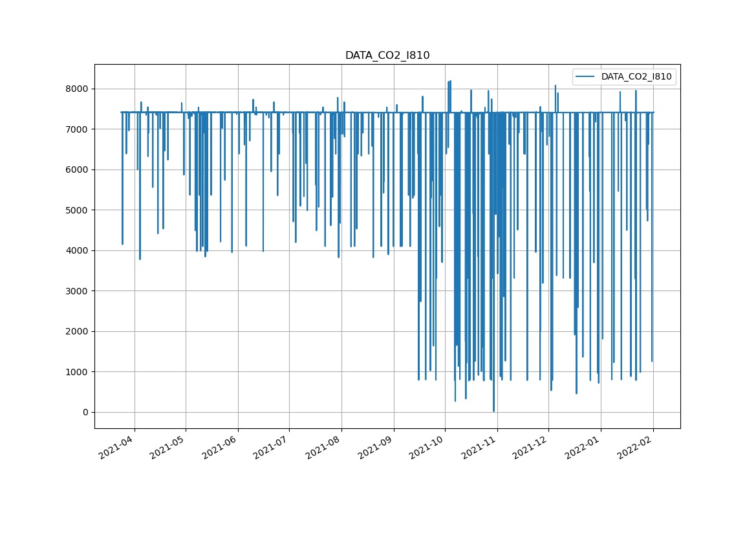Click the 2021-12 x-axis date label
Screen dimensions: 756x535
tap(532, 446)
